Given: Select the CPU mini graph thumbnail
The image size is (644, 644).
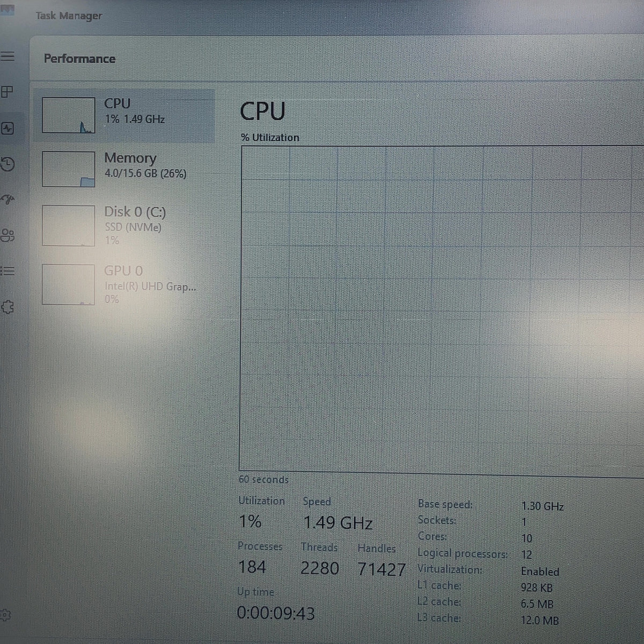Looking at the screenshot, I should click(69, 115).
